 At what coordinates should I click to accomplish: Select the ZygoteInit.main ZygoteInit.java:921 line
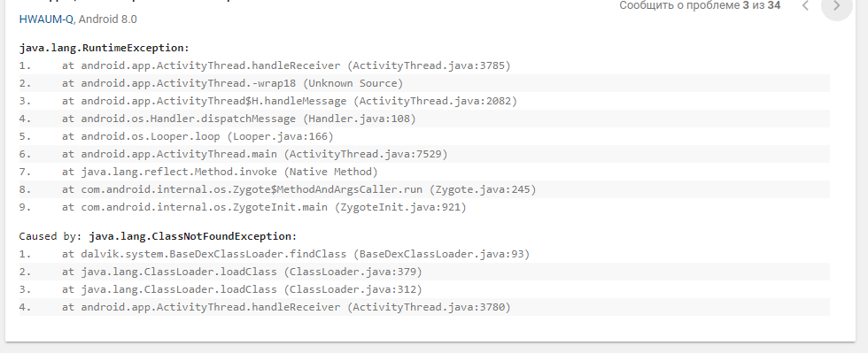point(424,208)
